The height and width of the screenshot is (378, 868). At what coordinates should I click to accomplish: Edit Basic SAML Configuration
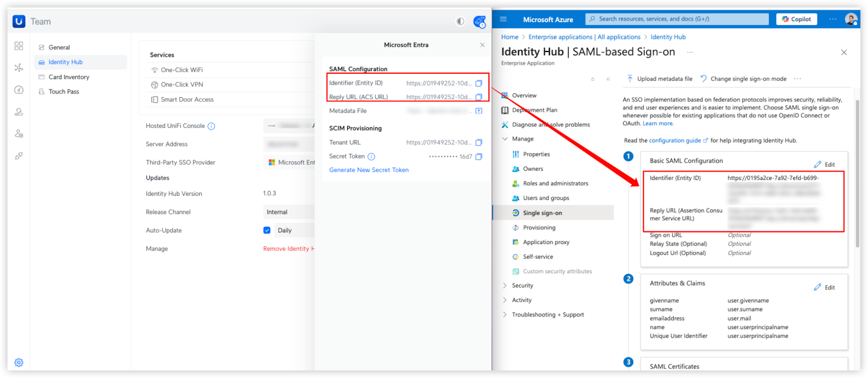tap(824, 164)
